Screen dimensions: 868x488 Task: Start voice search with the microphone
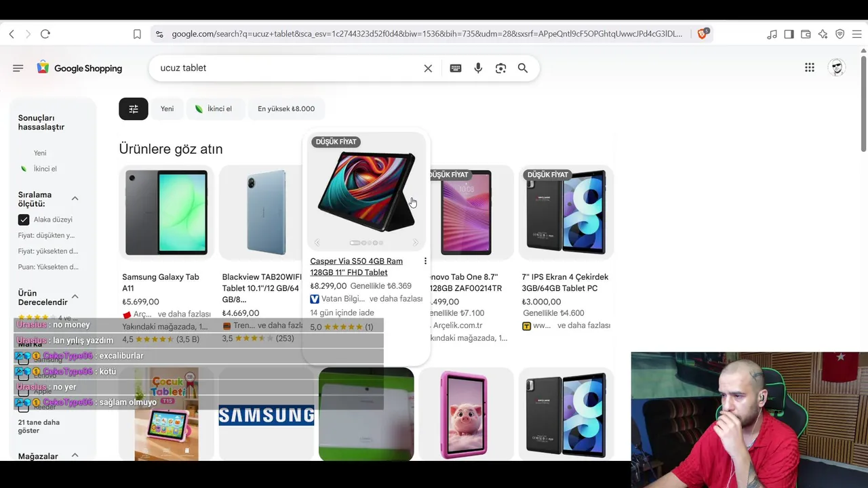478,68
